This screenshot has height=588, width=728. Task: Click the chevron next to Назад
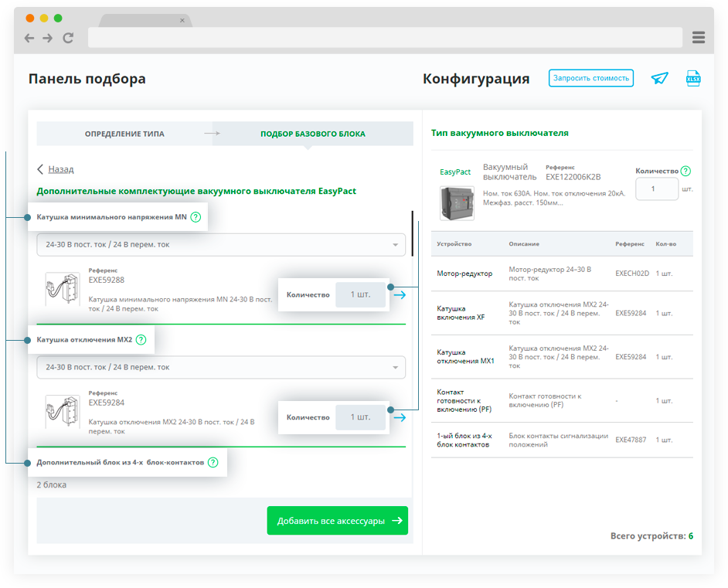40,169
